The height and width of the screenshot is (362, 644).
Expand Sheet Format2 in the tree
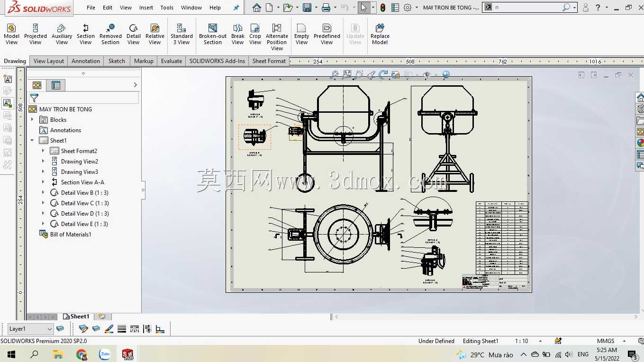(x=43, y=151)
